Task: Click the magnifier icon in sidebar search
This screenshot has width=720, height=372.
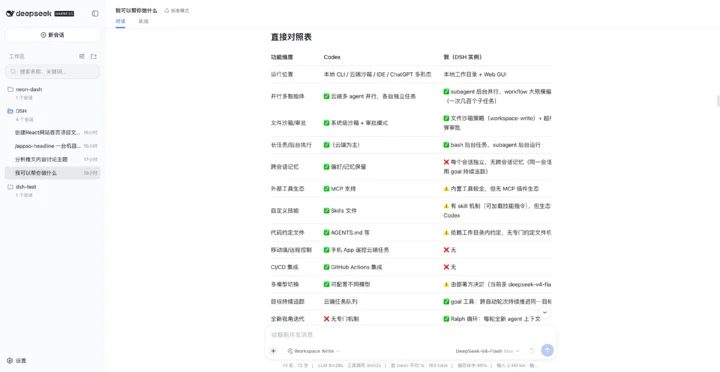Action: pyautogui.click(x=13, y=72)
